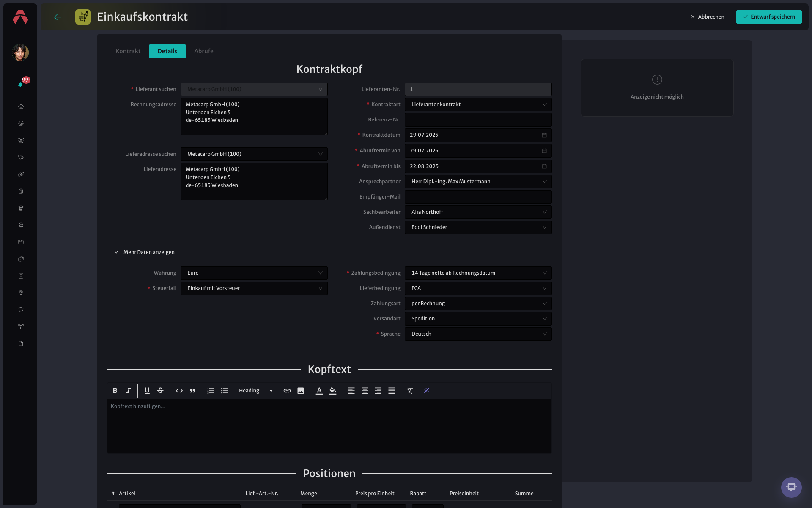Go back using the arrow icon

(x=58, y=17)
